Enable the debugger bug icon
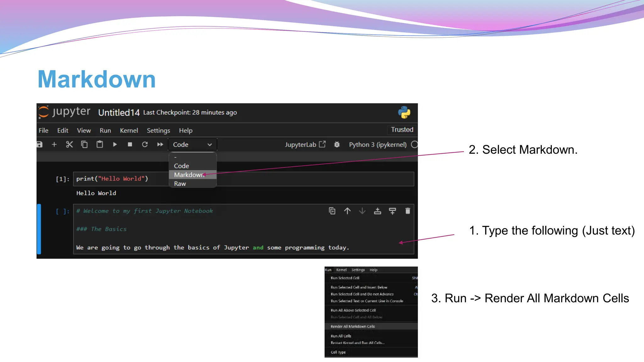The width and height of the screenshot is (644, 362). (x=337, y=145)
